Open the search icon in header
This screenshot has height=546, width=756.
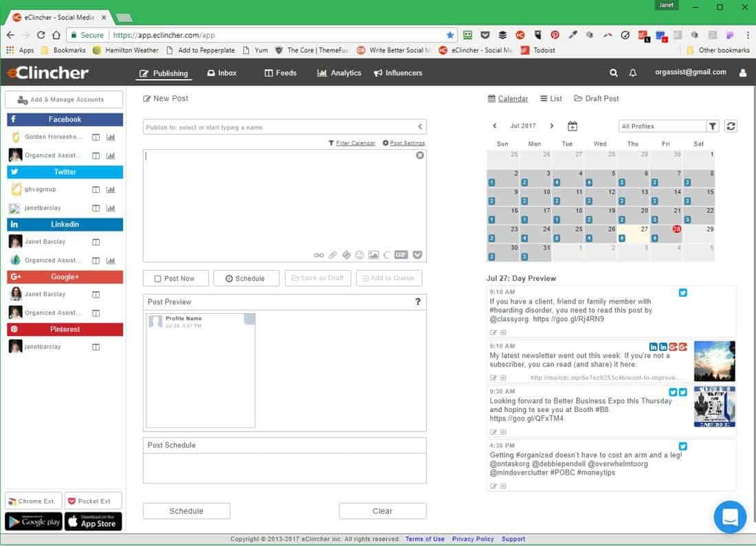pyautogui.click(x=613, y=73)
